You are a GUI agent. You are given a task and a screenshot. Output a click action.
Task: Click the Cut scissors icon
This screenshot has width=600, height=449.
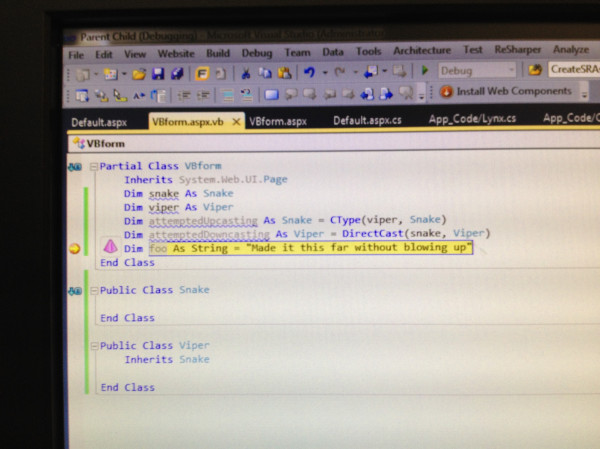pos(246,73)
